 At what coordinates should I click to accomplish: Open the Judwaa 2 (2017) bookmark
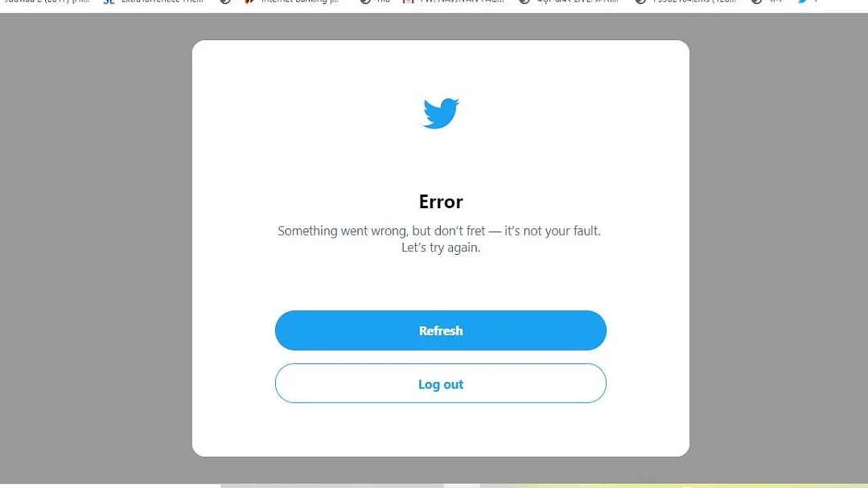[x=47, y=2]
